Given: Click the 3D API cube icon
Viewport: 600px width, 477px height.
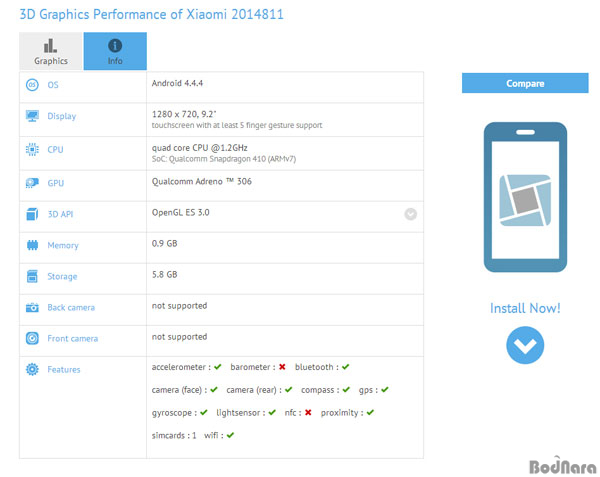Looking at the screenshot, I should [x=32, y=214].
